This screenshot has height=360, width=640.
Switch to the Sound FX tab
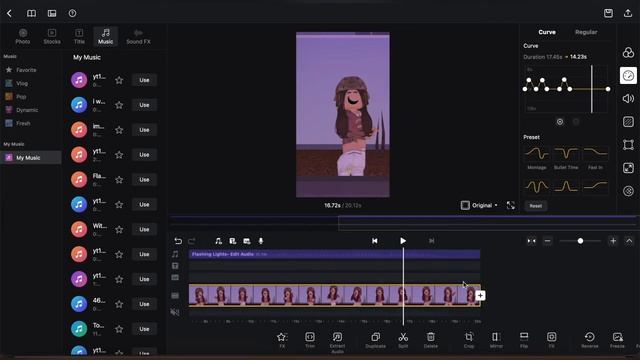click(x=138, y=36)
